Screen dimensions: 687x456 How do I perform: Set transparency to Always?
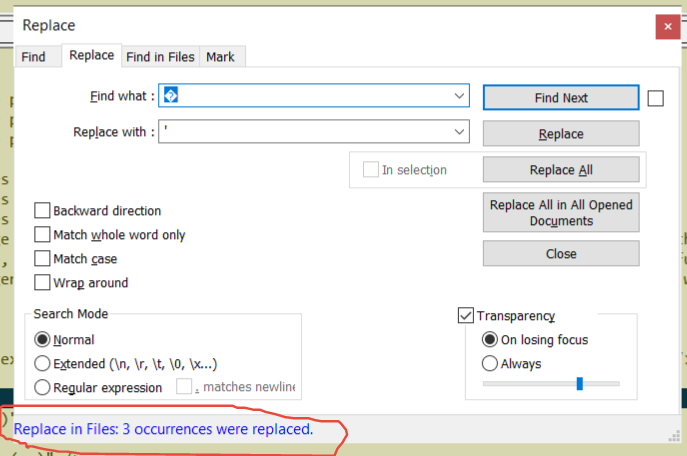tap(489, 364)
